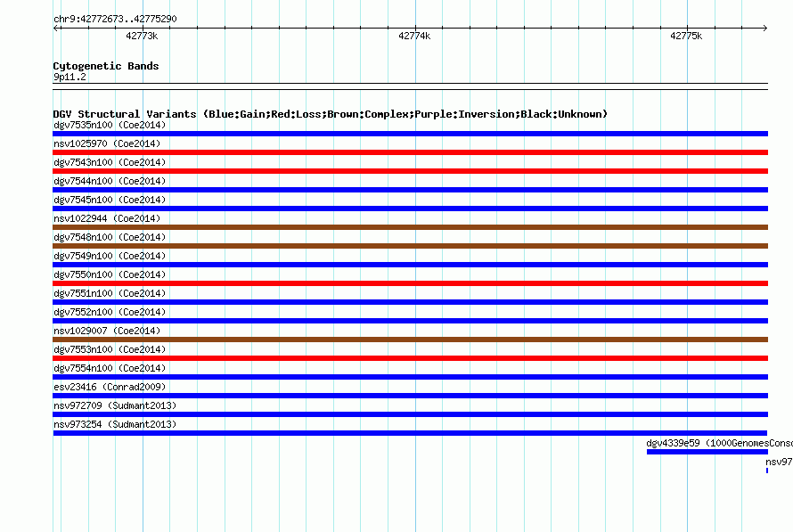Select the blue bar under dgv7549n100

pos(410,265)
